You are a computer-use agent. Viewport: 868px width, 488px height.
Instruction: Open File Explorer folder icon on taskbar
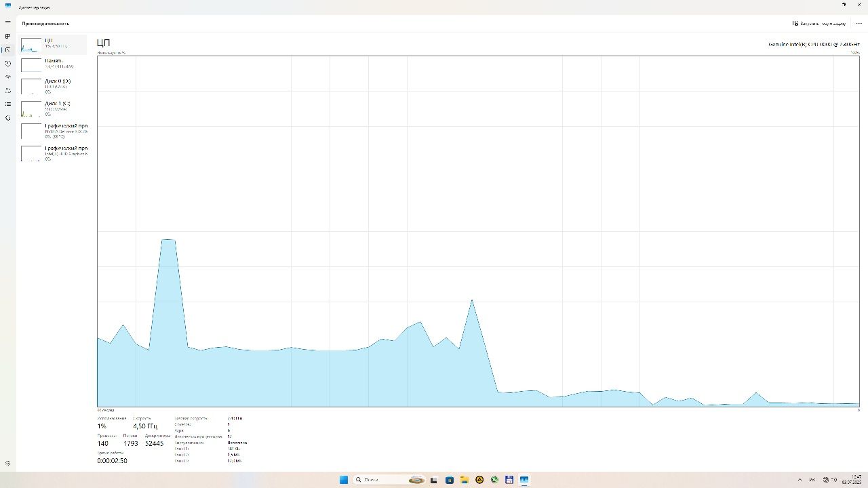click(x=465, y=480)
